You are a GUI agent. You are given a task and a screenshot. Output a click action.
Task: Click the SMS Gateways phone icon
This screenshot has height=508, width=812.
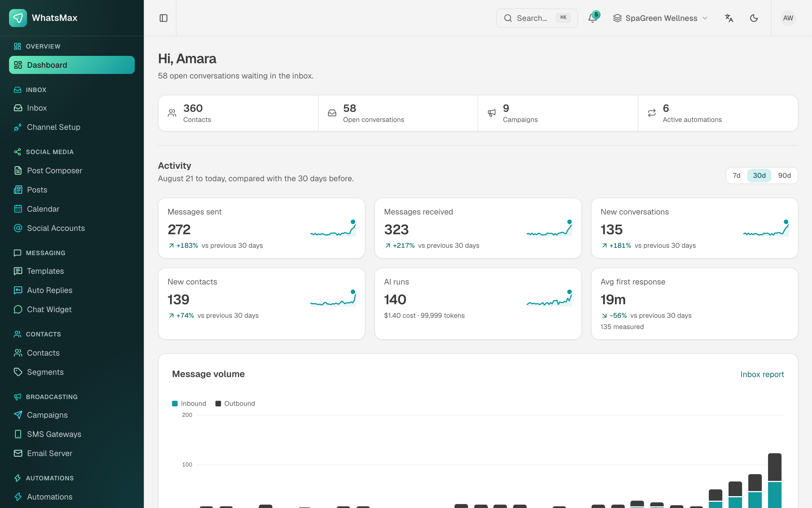(18, 434)
